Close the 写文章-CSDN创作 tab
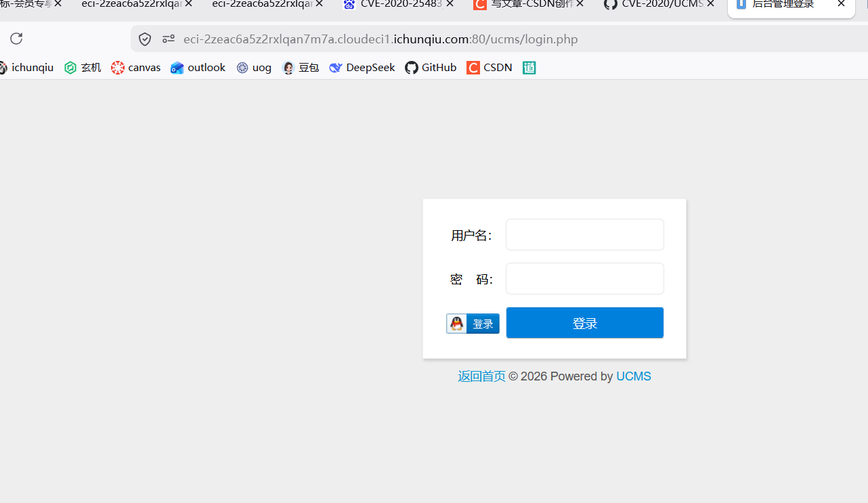This screenshot has height=503, width=868. coord(580,3)
